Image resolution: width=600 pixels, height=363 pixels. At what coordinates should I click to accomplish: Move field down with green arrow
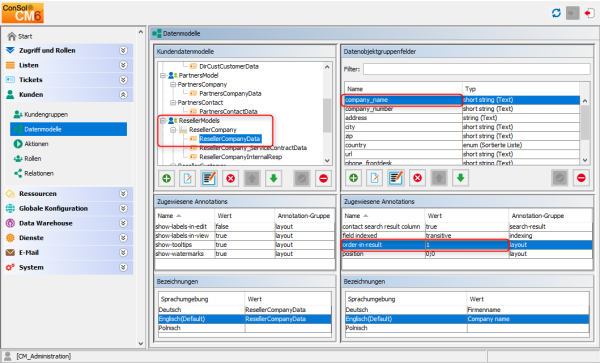[x=460, y=178]
